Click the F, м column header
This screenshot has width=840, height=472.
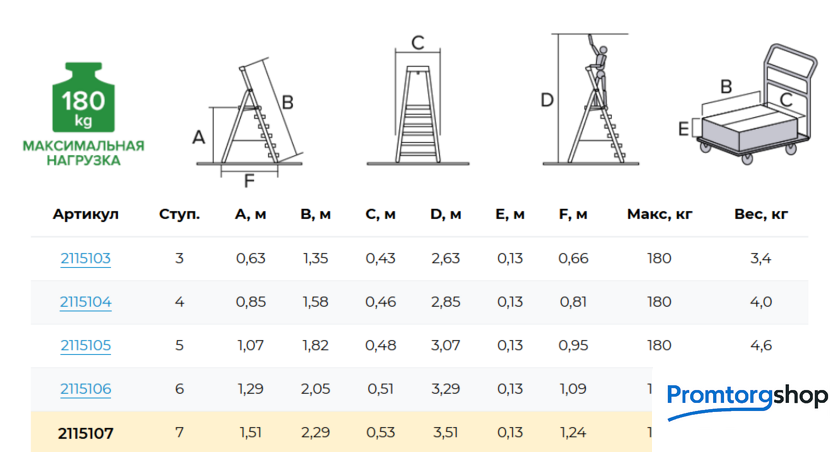[572, 214]
